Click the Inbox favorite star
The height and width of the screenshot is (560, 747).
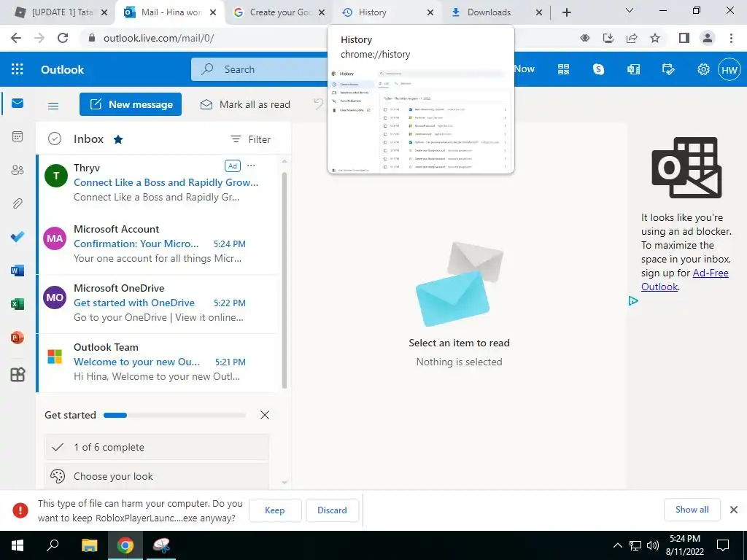(118, 139)
